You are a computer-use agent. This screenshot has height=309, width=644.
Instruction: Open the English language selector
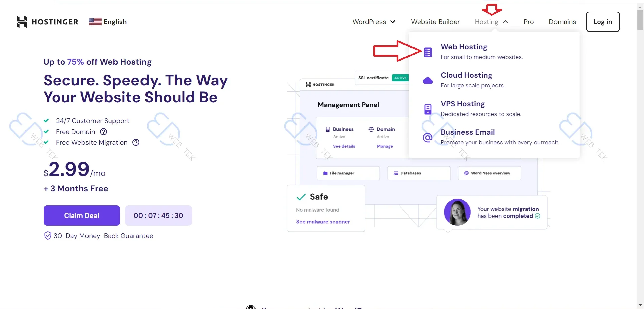click(x=108, y=22)
